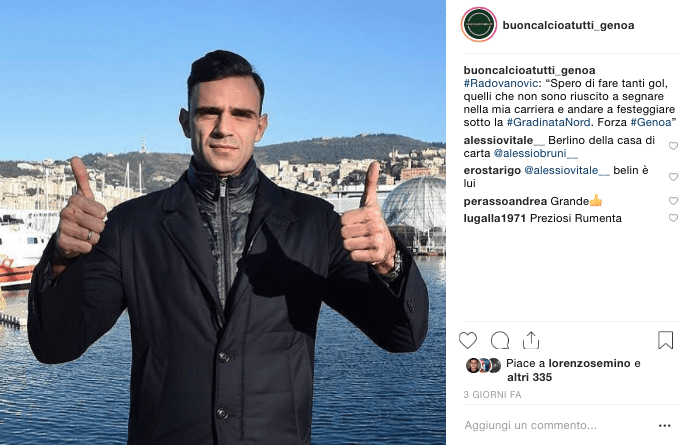Image resolution: width=695 pixels, height=445 pixels.
Task: Open the #Genoa hashtag link
Action: point(651,122)
